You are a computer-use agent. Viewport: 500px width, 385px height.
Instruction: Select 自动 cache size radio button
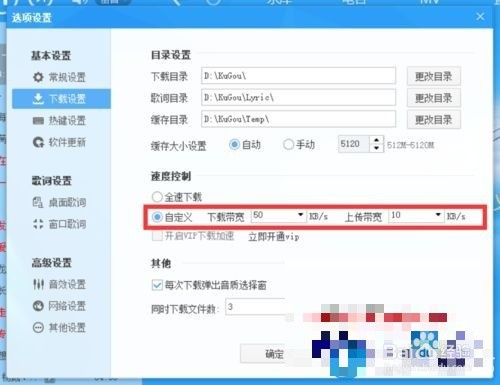(234, 145)
